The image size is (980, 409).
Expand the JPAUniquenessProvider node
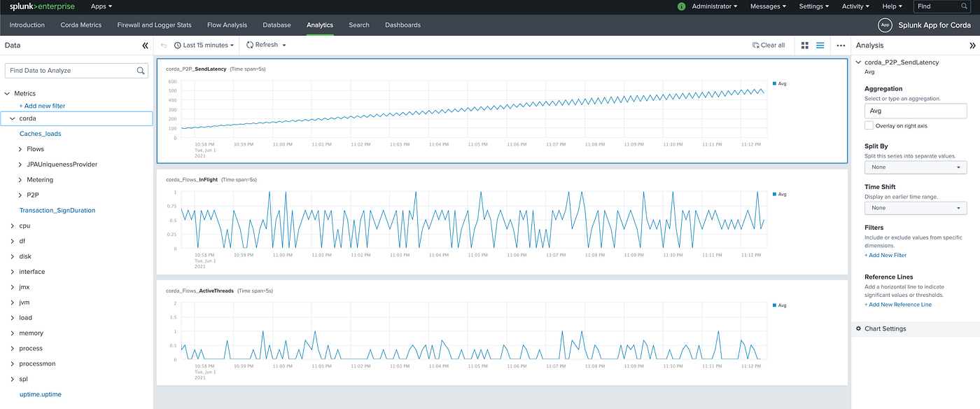pos(20,165)
